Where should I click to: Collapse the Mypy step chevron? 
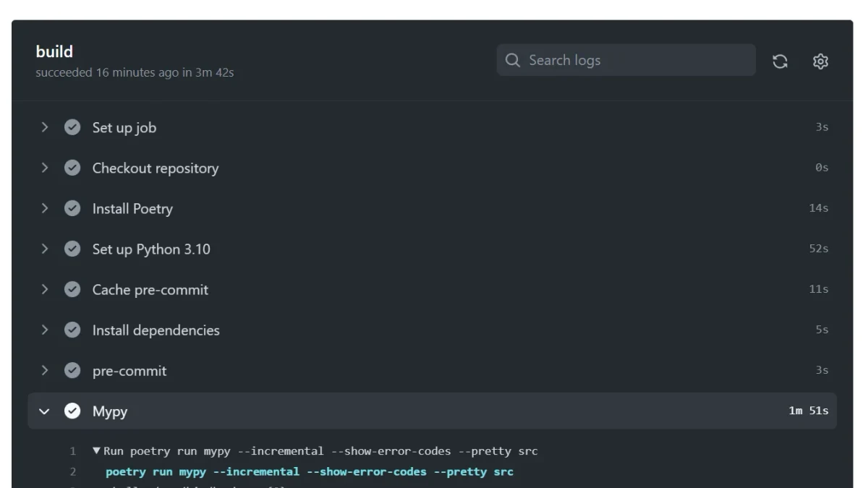[45, 411]
